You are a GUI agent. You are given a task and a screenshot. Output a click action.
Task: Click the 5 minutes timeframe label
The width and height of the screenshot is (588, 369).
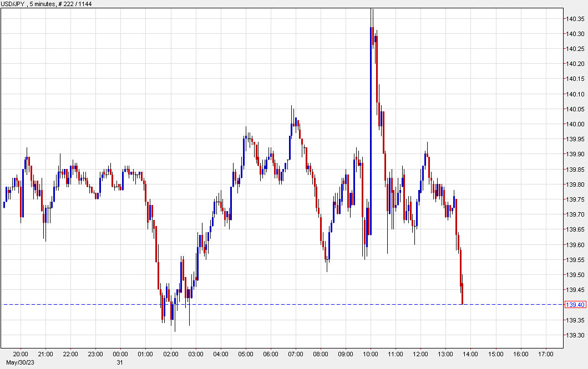click(42, 4)
